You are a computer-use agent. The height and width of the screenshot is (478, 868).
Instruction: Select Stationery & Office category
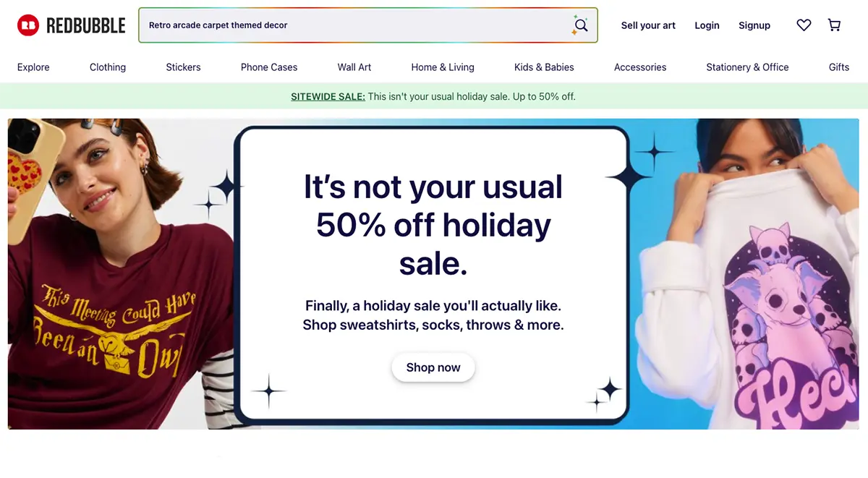click(747, 67)
